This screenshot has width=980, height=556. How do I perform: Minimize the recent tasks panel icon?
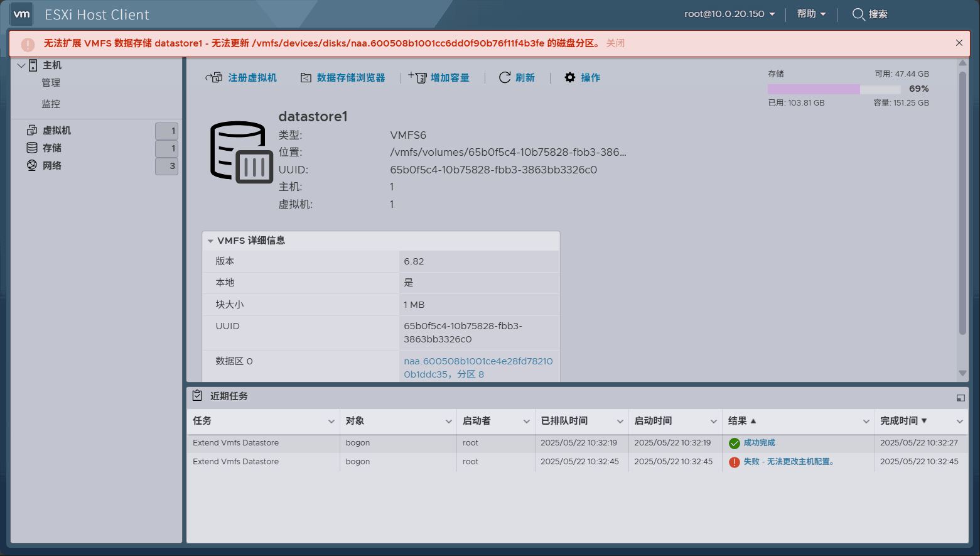tap(961, 398)
